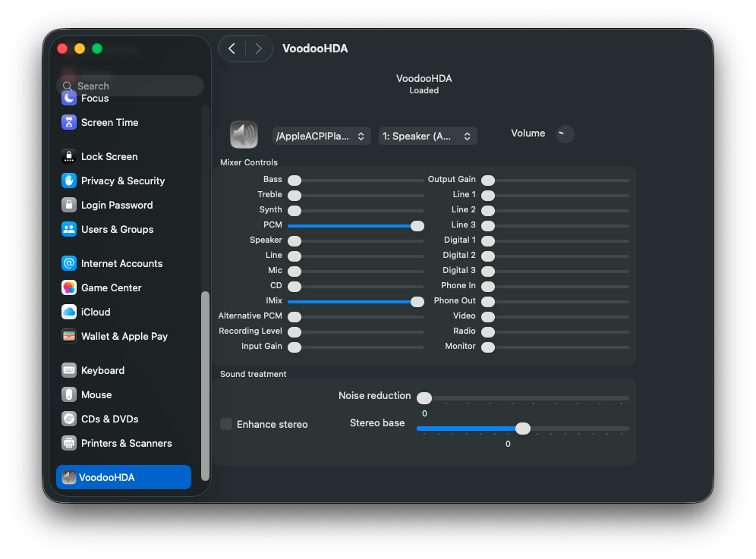Click the Wallet & Apple Pay icon
756x559 pixels.
(69, 336)
